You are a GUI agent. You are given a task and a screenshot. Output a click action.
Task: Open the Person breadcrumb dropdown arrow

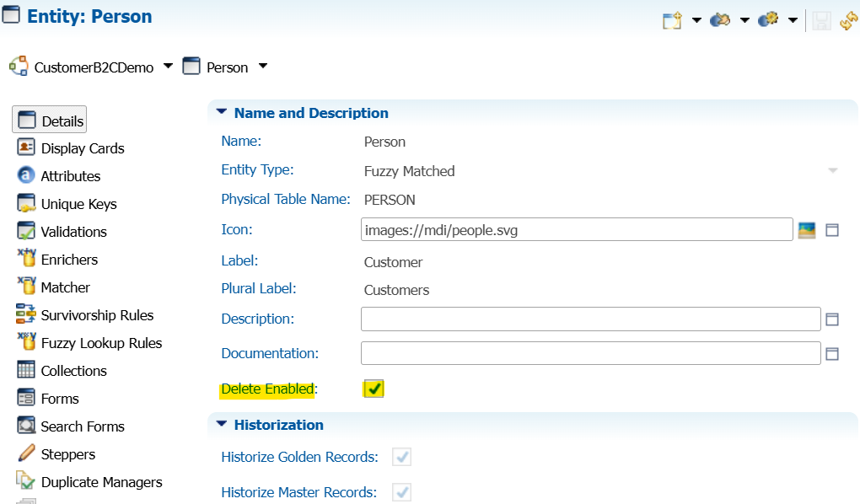[x=263, y=67]
